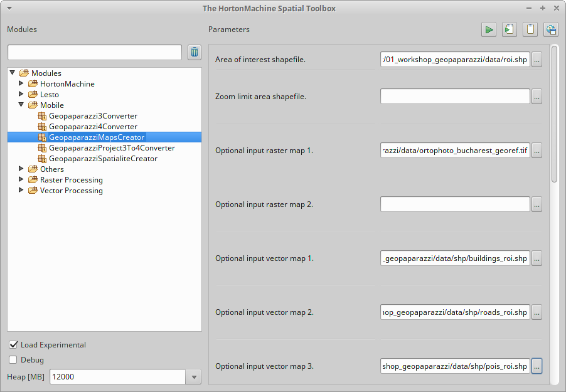Select GeopaparazziSpatialiteCreator in the tree

104,159
